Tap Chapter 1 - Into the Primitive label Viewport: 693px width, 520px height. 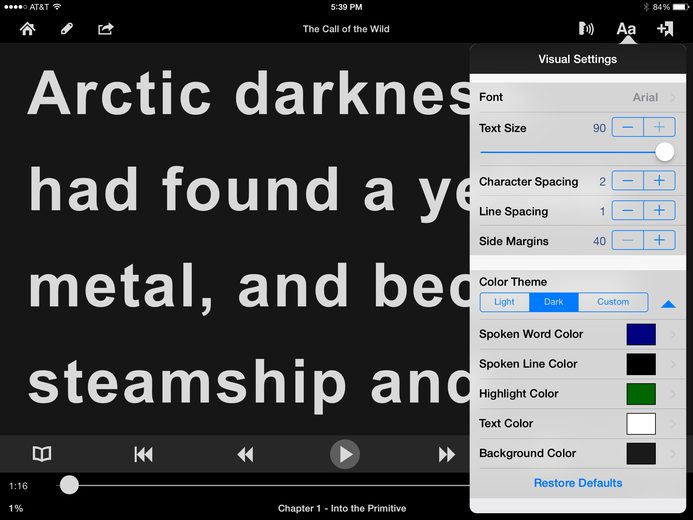click(x=342, y=509)
